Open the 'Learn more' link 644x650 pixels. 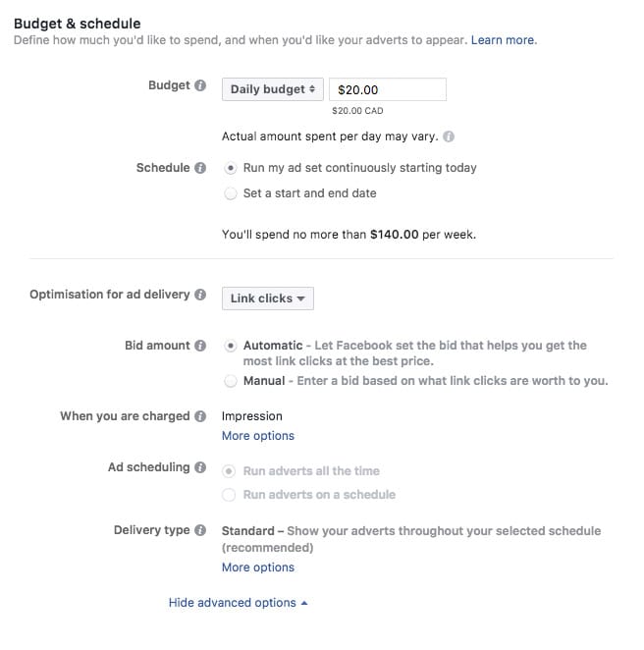[x=503, y=40]
